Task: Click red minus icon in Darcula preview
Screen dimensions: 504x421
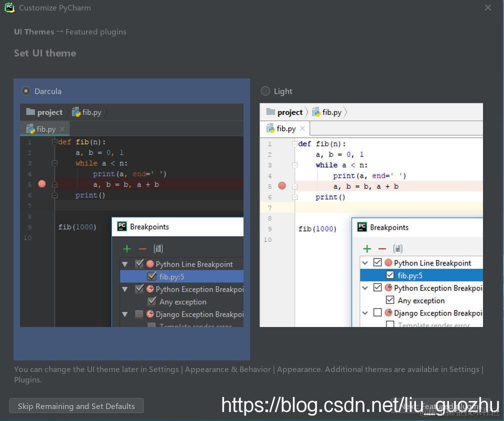Action: (x=142, y=248)
